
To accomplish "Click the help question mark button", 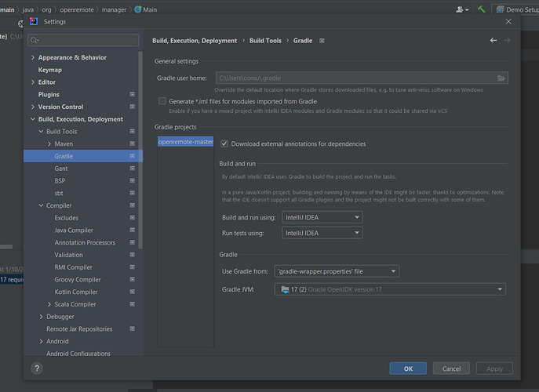I will (37, 368).
